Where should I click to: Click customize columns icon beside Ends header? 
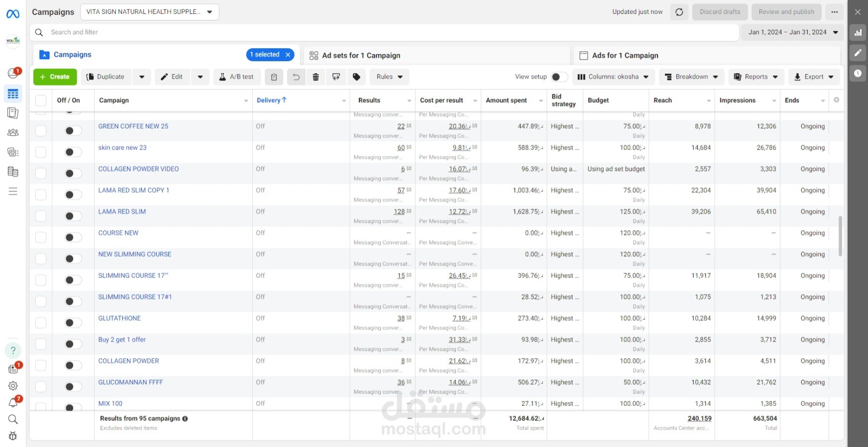[x=837, y=100]
